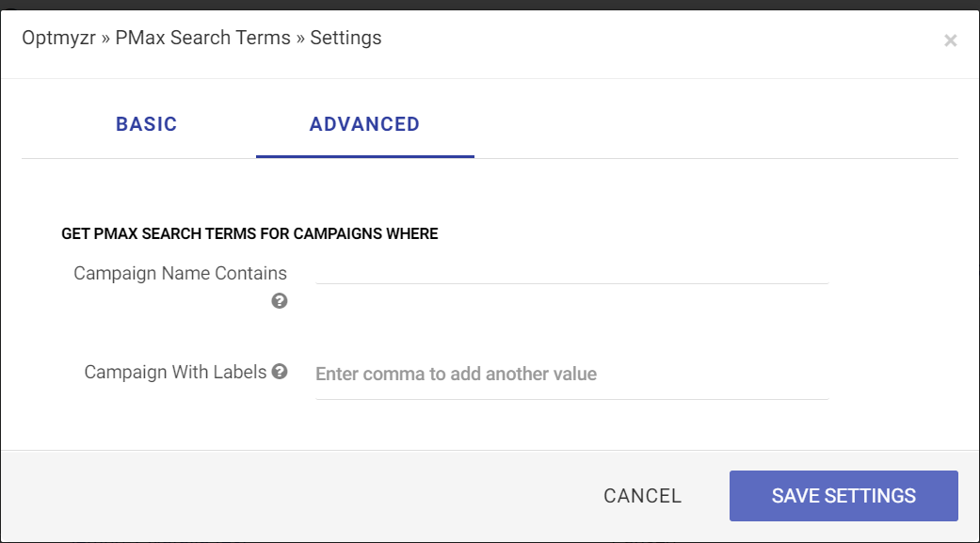Click the word 'Optmyzr' in the dialog header
The image size is (980, 543).
coord(58,38)
